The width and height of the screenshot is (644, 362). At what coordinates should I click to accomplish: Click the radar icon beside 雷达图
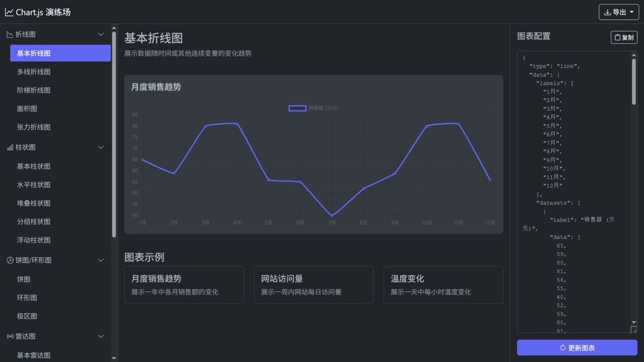coord(10,336)
